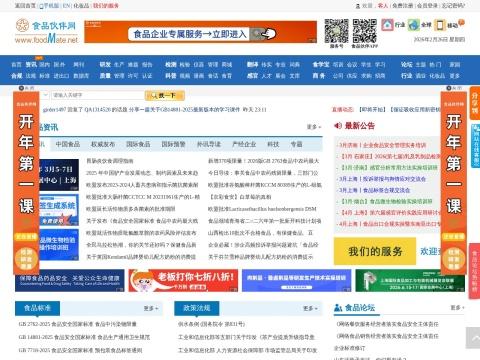Expand 更多 in the news section header

coord(314,127)
